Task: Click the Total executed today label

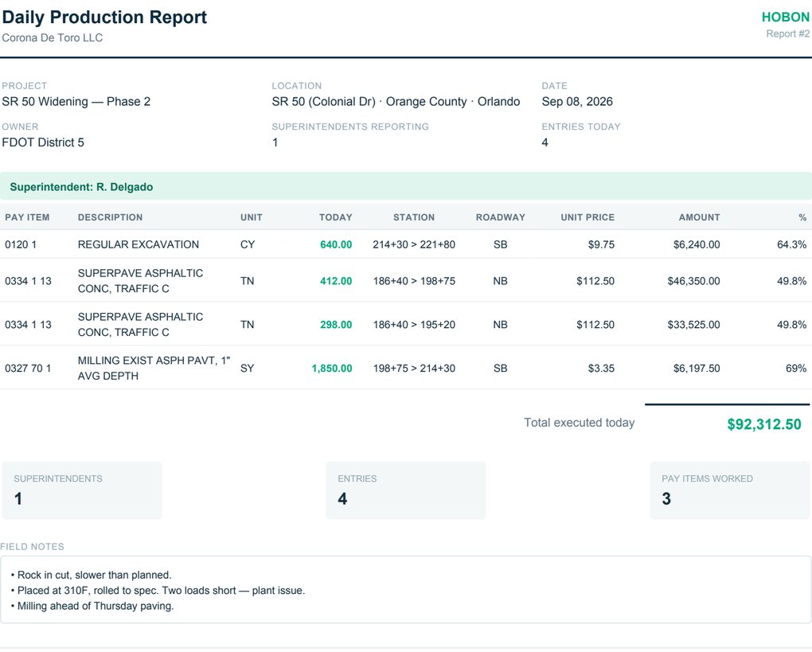Action: pyautogui.click(x=579, y=423)
